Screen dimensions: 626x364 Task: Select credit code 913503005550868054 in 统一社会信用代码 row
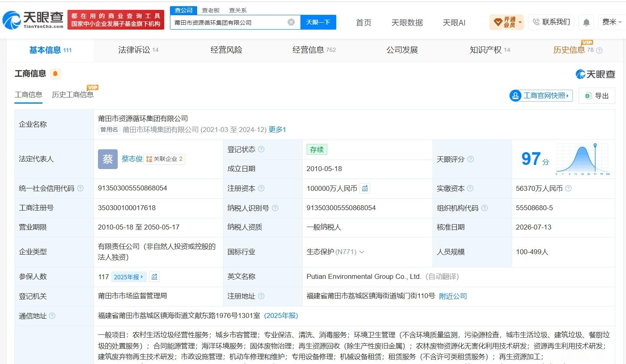133,188
